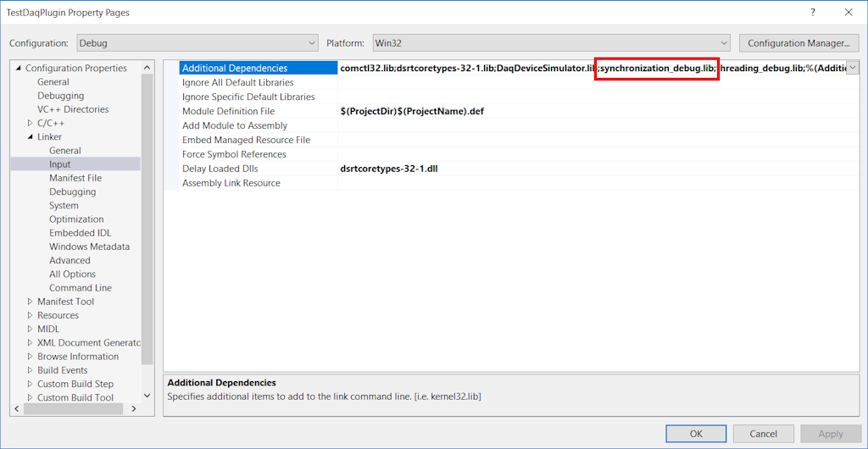
Task: Click the Additional Dependencies value field
Action: (593, 68)
